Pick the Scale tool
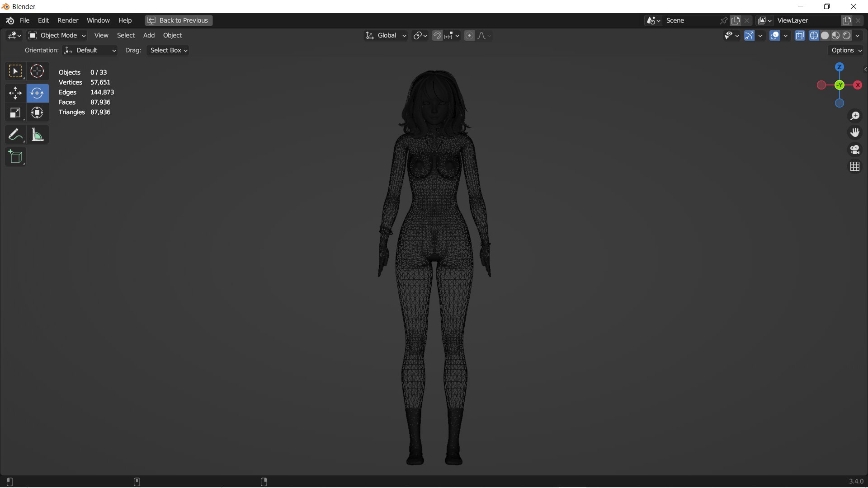Viewport: 868px width, 488px height. pyautogui.click(x=15, y=113)
